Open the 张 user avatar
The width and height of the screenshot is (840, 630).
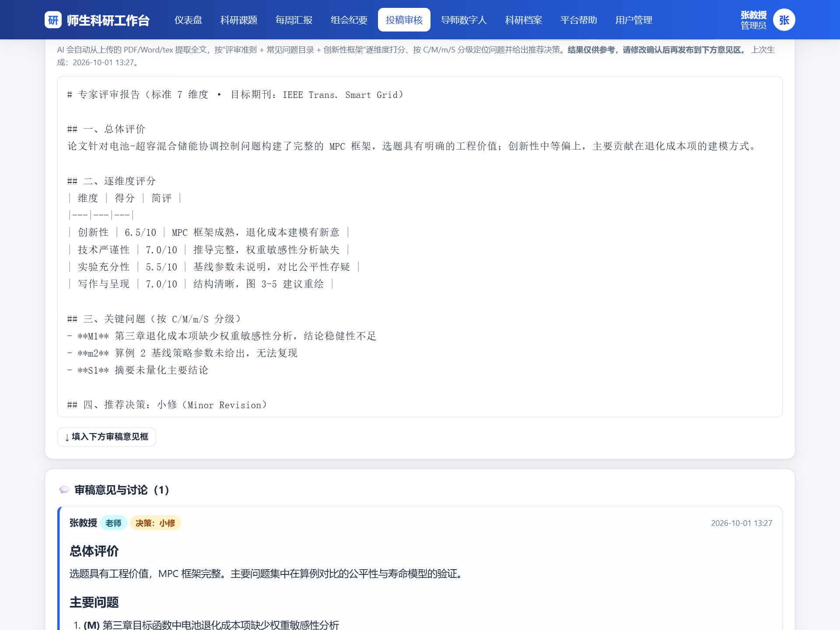pyautogui.click(x=784, y=20)
